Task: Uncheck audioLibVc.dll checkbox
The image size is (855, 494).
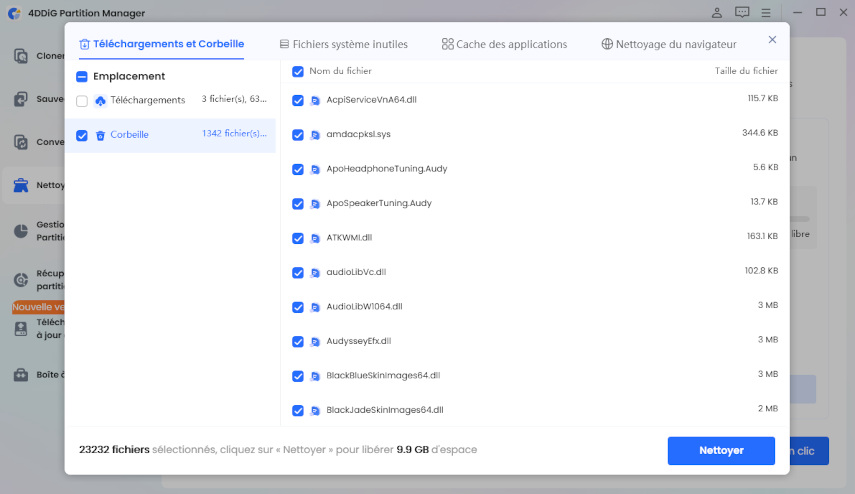Action: (x=298, y=273)
